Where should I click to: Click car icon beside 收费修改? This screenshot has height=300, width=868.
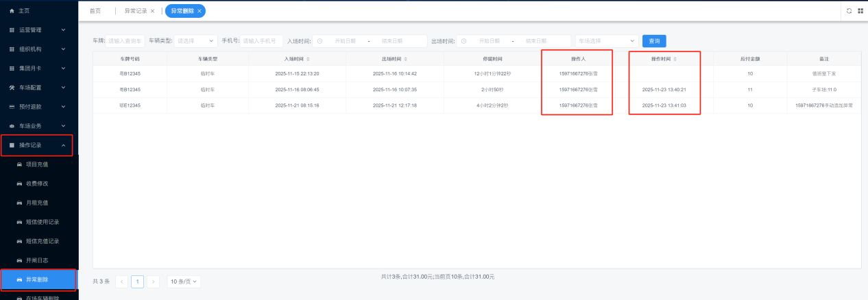coord(19,184)
